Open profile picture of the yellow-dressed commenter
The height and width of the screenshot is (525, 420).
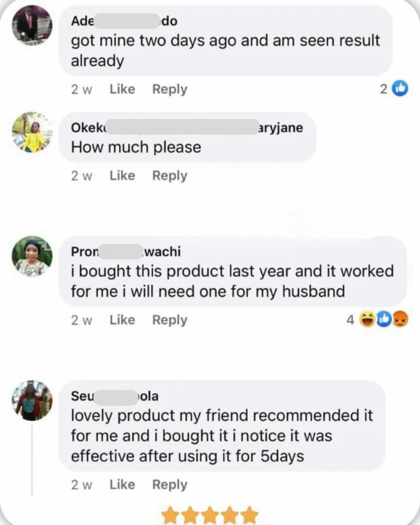(x=32, y=132)
